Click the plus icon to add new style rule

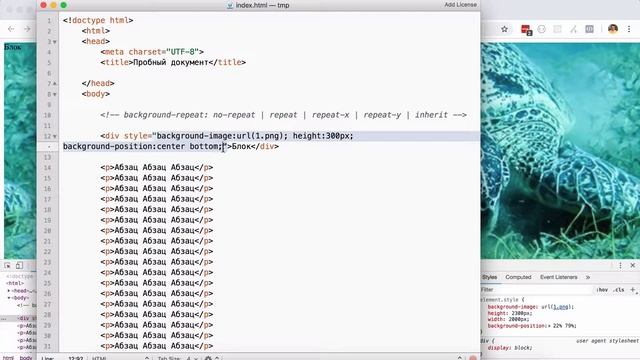pyautogui.click(x=633, y=289)
